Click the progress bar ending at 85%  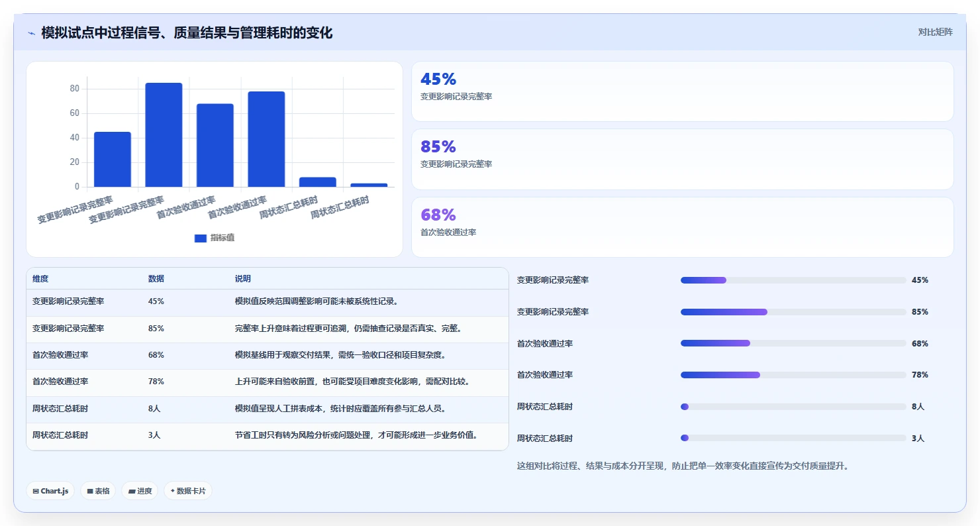[793, 312]
